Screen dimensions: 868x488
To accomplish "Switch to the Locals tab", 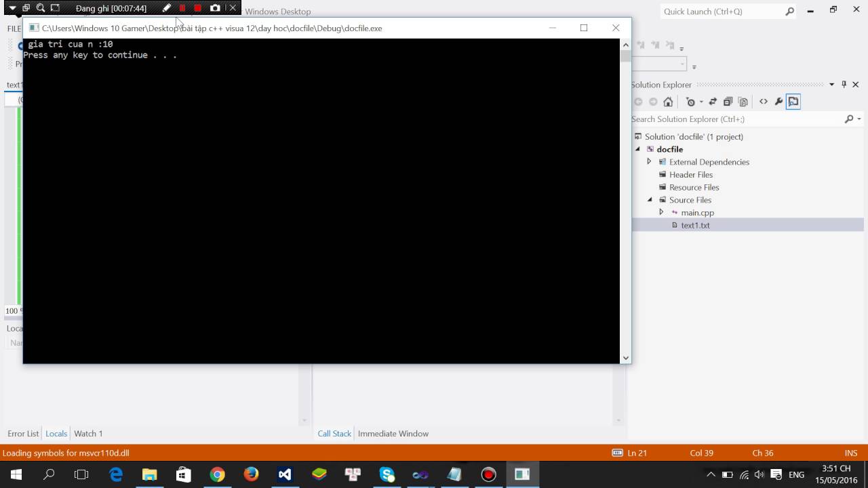I will point(56,434).
